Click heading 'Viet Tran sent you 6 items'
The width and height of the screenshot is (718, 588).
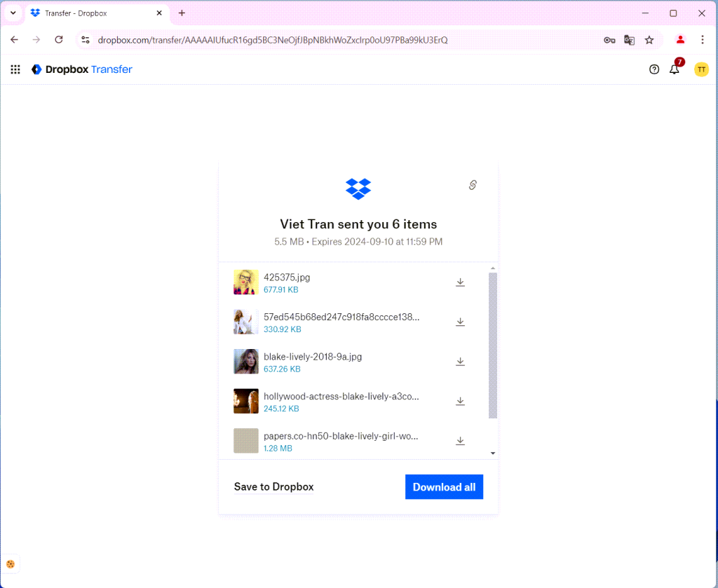click(x=358, y=224)
